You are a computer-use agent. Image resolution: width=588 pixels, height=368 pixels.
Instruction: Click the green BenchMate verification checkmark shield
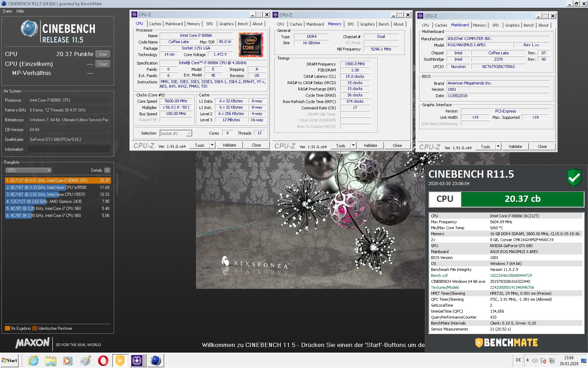click(574, 178)
